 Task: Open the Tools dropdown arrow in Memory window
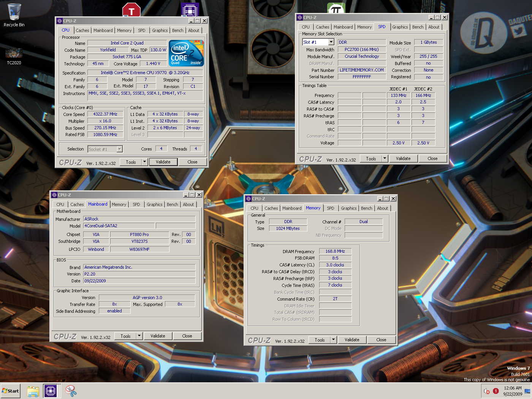[x=333, y=340]
